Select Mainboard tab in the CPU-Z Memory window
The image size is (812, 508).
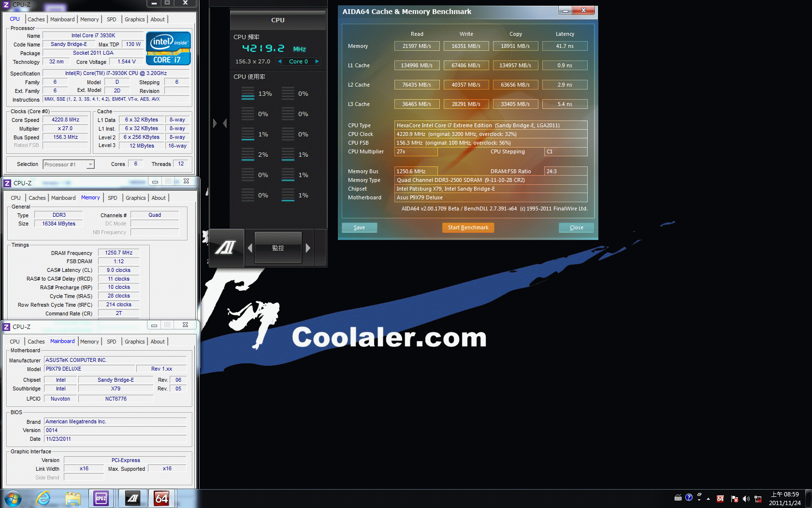[63, 198]
